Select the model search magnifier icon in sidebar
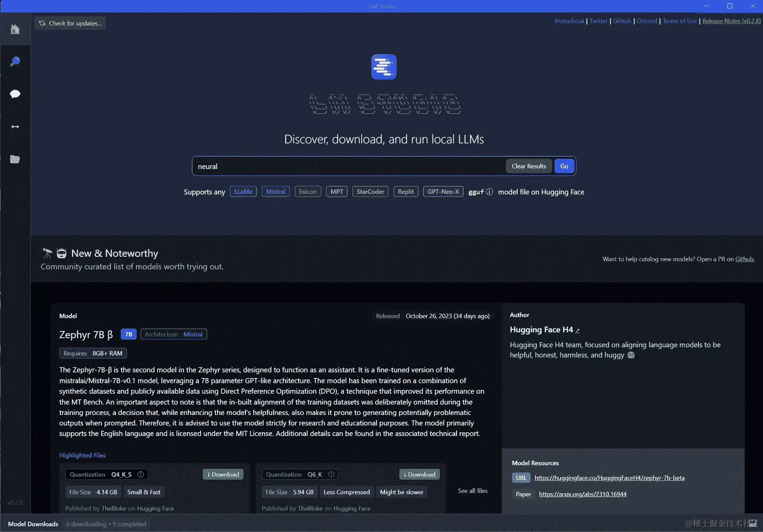Viewport: 763px width, 532px height. 15,61
